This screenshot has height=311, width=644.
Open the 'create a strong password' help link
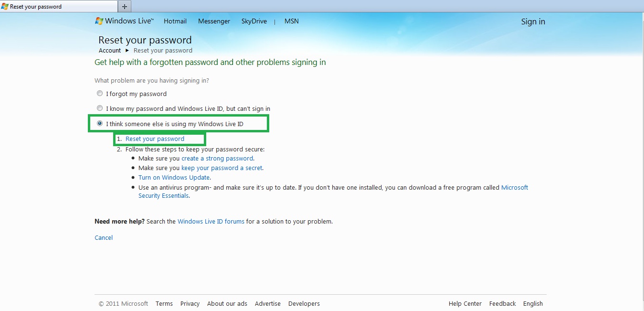coord(217,158)
